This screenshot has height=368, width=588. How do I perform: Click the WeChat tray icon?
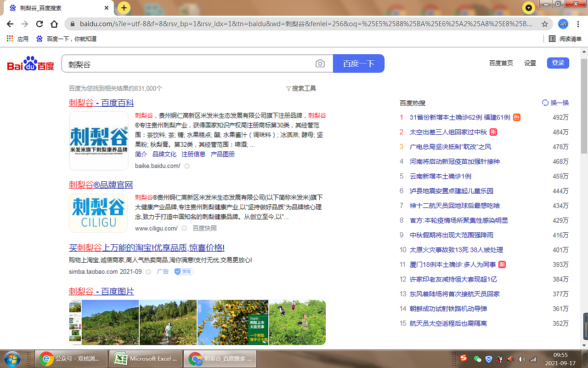click(x=477, y=359)
